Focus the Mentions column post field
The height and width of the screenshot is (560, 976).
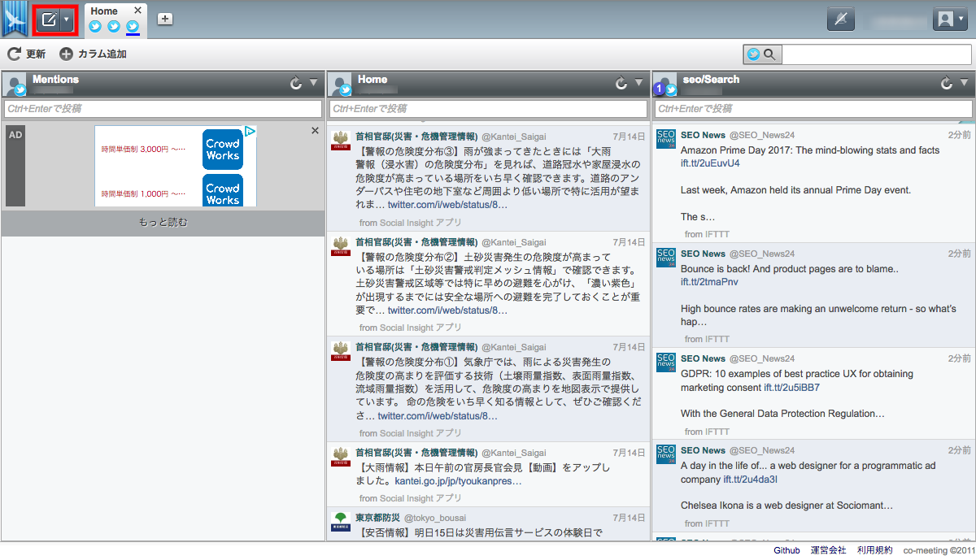(x=163, y=108)
